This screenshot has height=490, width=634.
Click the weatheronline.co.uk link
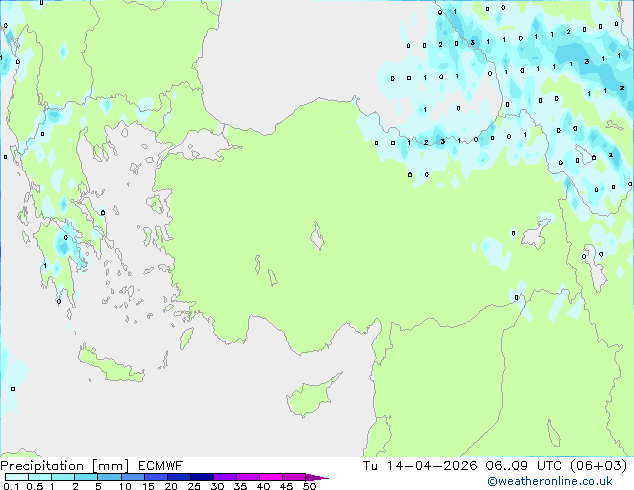click(x=550, y=481)
